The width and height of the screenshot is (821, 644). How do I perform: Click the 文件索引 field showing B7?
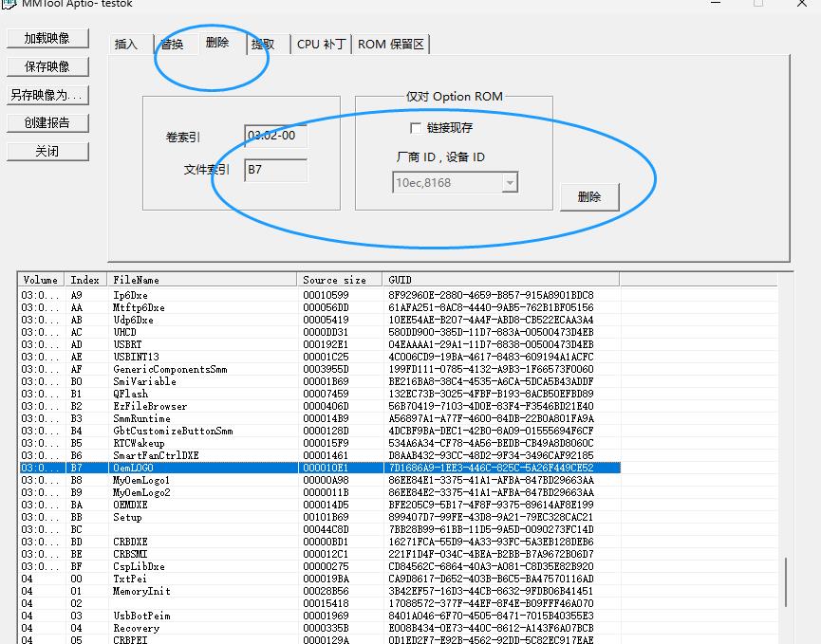click(x=275, y=170)
